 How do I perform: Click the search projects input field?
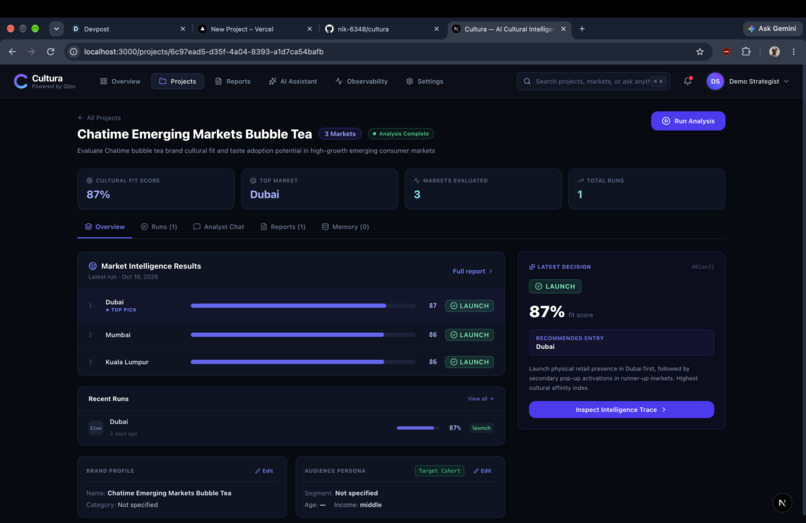click(x=594, y=81)
